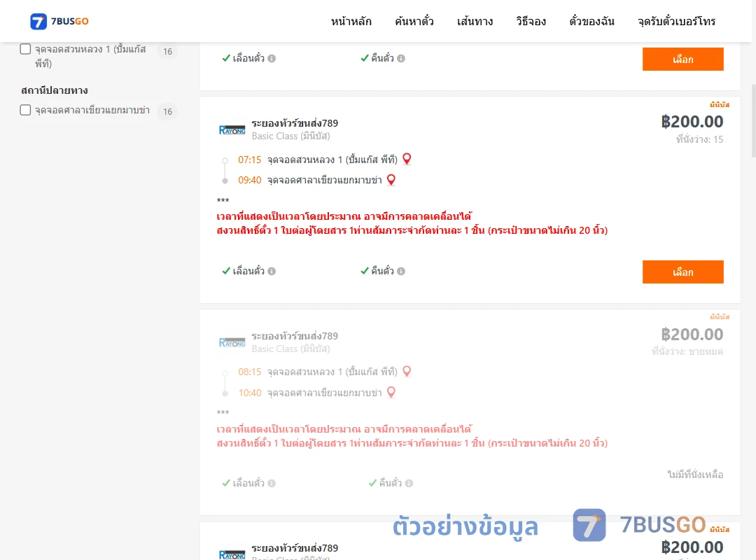Go to the เส้นทาง menu item
Screen dimensions: 756x560
pyautogui.click(x=475, y=21)
